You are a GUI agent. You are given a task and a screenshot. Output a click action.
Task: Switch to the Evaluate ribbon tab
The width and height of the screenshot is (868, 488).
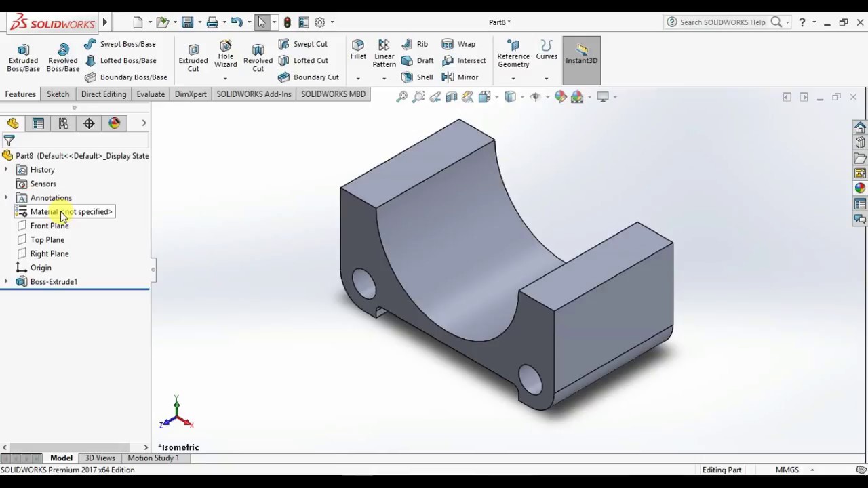coord(151,94)
